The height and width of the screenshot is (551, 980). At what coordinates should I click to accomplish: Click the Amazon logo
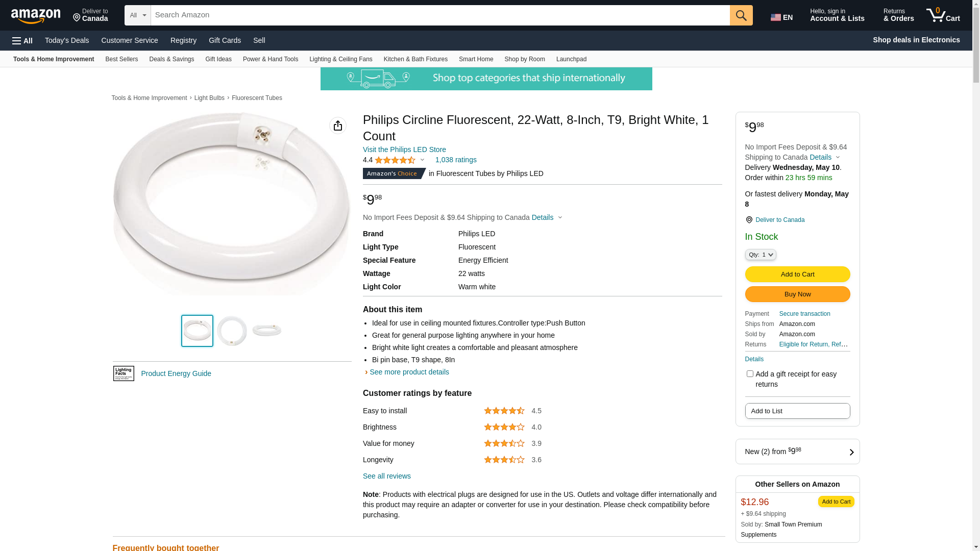tap(36, 16)
